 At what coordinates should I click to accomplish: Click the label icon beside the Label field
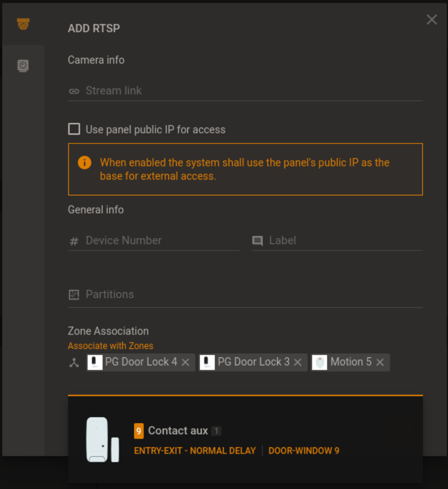point(257,241)
